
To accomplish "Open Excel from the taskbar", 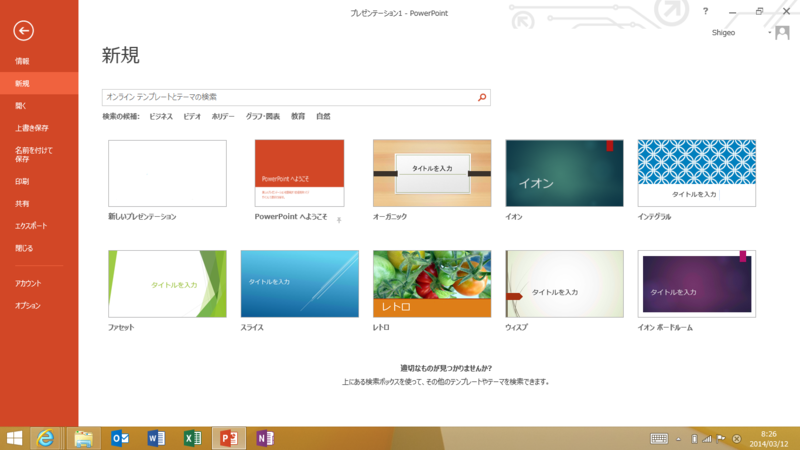I will pyautogui.click(x=192, y=438).
